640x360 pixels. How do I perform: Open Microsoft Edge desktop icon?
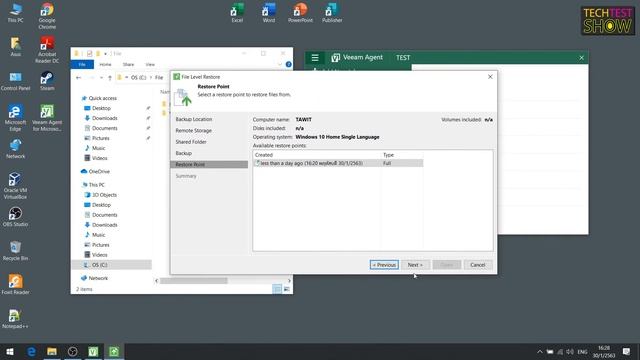(16, 118)
